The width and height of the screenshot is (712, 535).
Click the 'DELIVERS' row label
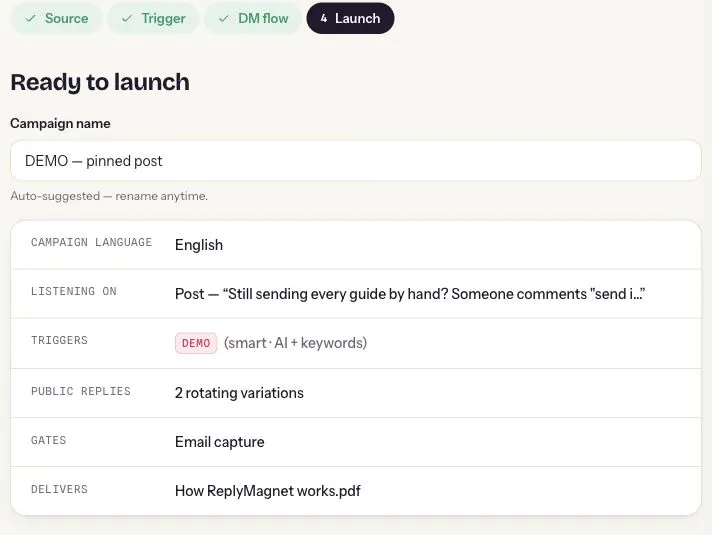tap(59, 489)
